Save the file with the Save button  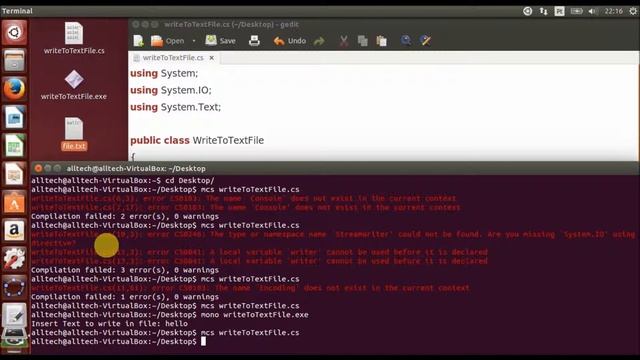click(x=220, y=41)
